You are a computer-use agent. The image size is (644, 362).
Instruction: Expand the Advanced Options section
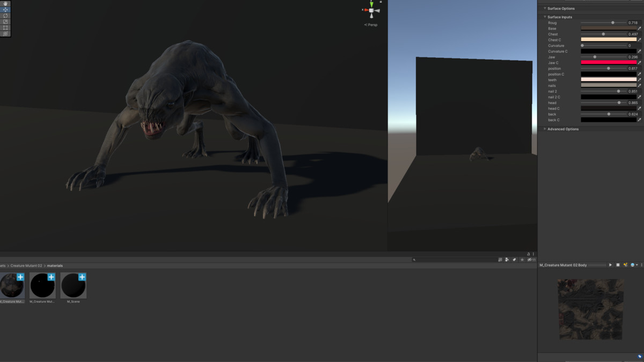tap(562, 129)
